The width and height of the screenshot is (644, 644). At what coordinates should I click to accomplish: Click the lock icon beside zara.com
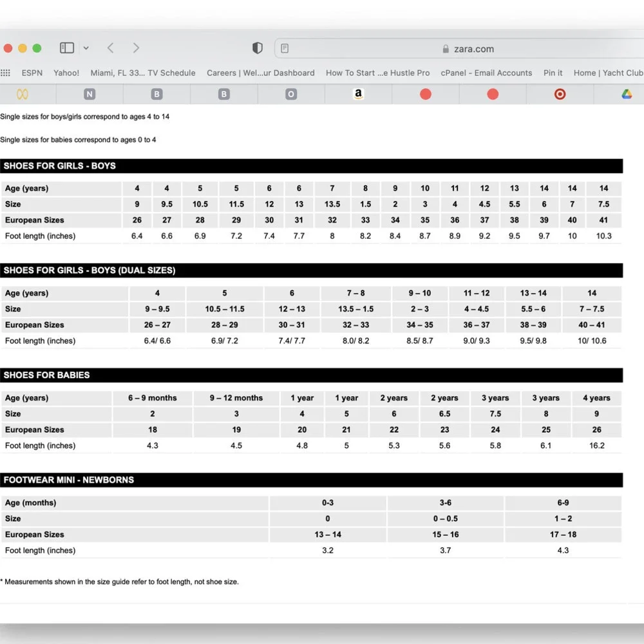446,49
